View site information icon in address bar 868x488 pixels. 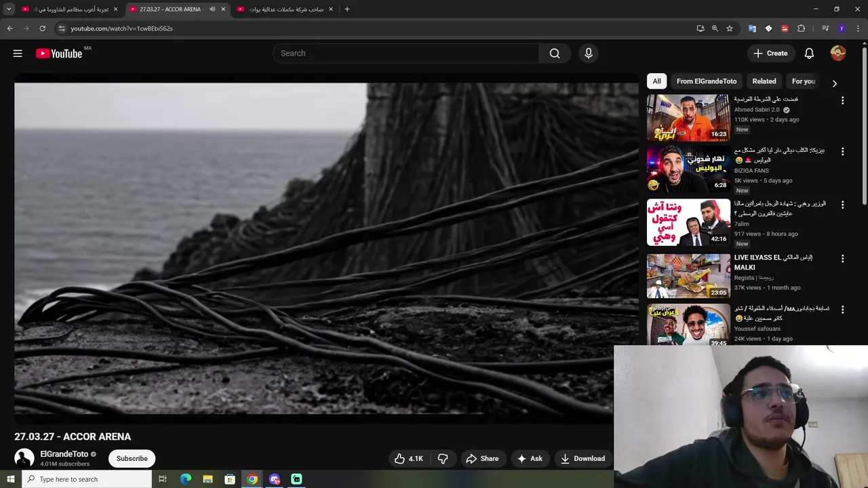click(61, 28)
